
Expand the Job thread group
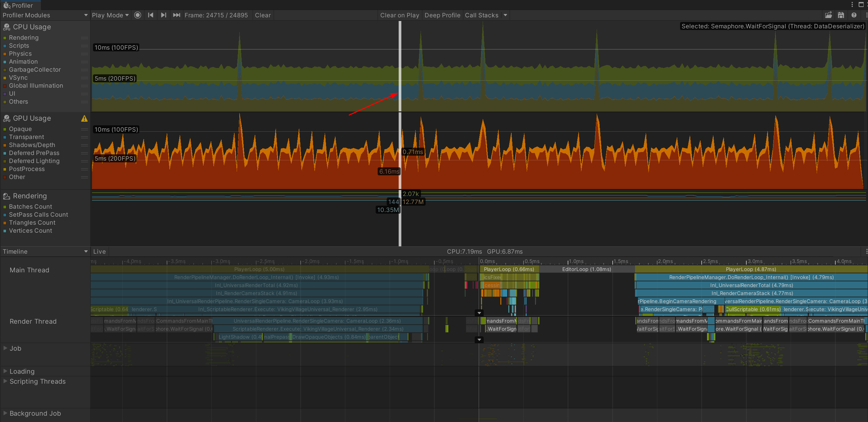click(5, 348)
